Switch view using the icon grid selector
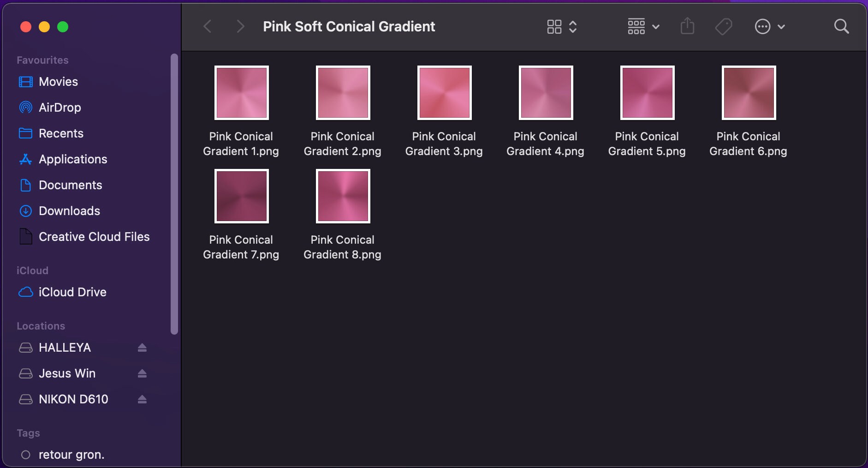Image resolution: width=868 pixels, height=468 pixels. point(562,26)
